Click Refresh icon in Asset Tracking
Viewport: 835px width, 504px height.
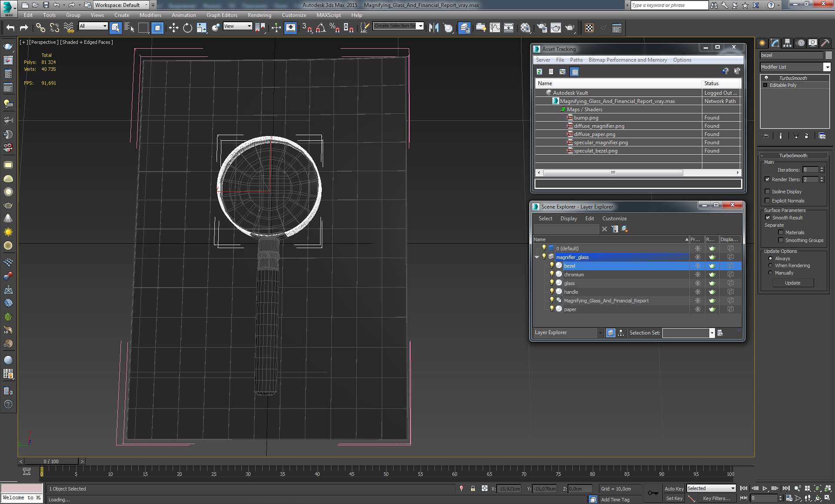pos(539,72)
